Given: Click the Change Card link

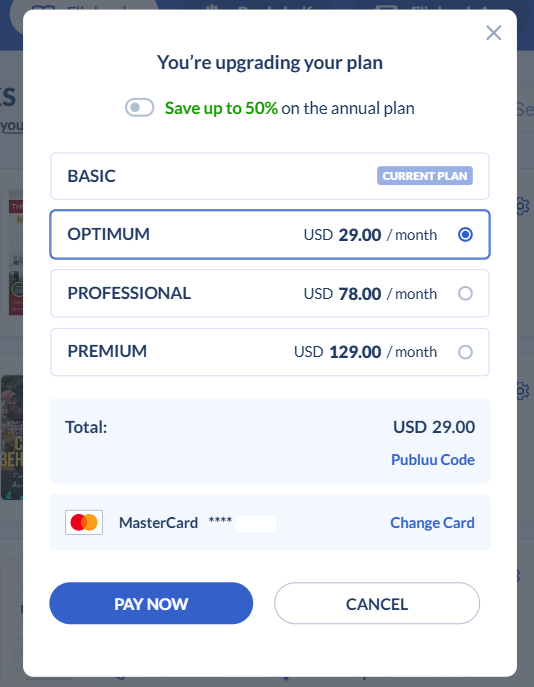Looking at the screenshot, I should (x=432, y=523).
